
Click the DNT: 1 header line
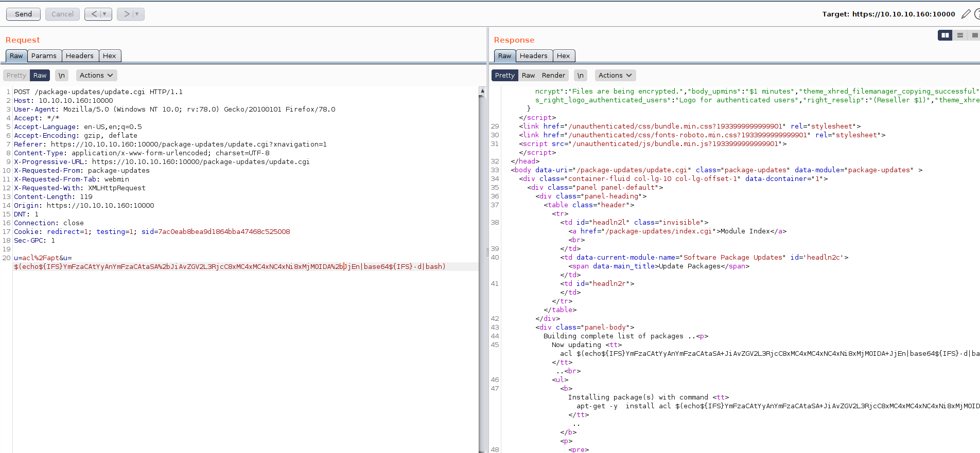coord(26,214)
